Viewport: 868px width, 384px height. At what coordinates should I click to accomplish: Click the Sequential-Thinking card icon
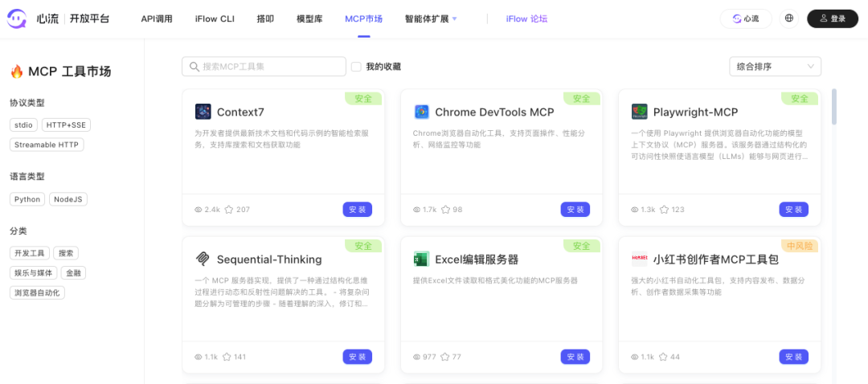[203, 259]
